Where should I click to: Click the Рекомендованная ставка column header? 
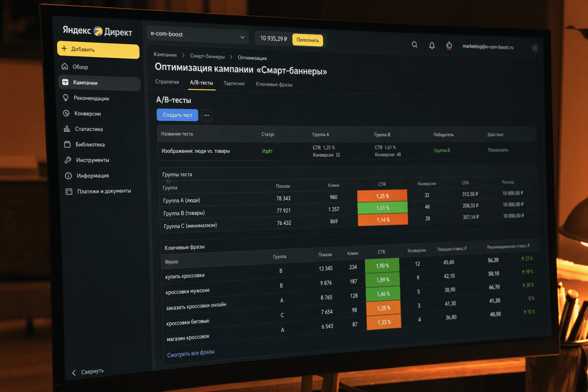(508, 246)
